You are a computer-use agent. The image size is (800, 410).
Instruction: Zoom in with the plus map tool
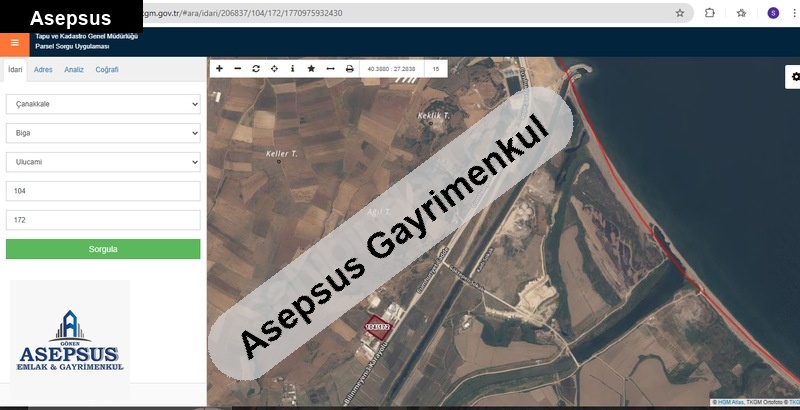220,69
